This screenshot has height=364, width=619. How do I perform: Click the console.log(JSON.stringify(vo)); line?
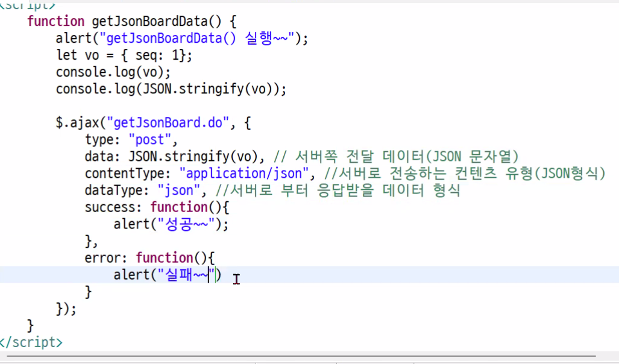click(171, 89)
